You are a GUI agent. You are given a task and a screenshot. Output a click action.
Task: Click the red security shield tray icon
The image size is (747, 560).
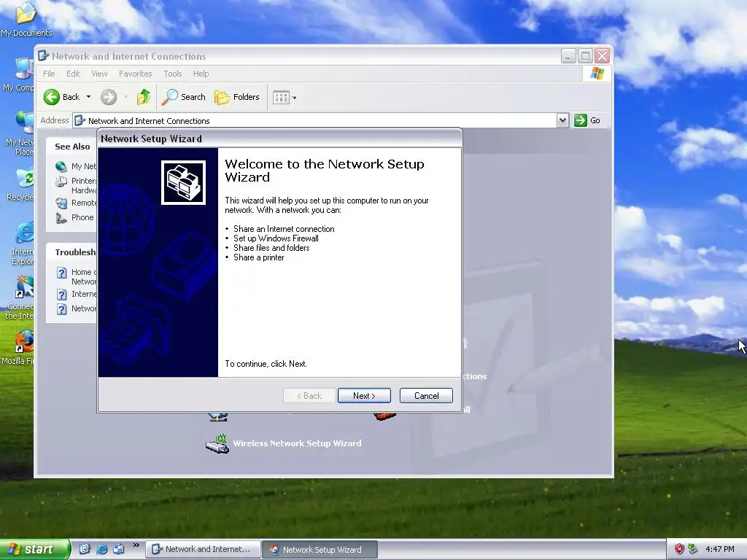(679, 549)
